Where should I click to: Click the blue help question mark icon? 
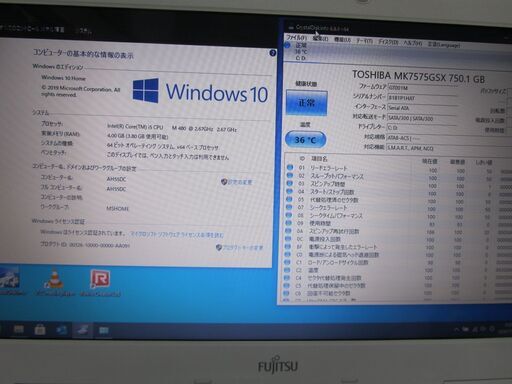(x=272, y=53)
